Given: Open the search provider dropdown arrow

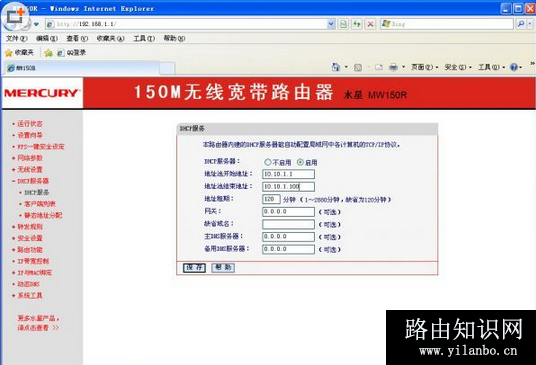Looking at the screenshot, I should (530, 24).
